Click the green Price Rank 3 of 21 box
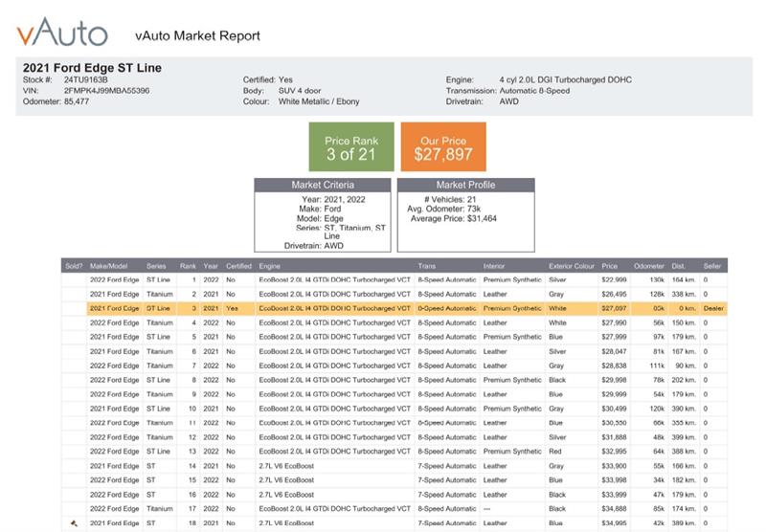The height and width of the screenshot is (532, 766). [351, 147]
